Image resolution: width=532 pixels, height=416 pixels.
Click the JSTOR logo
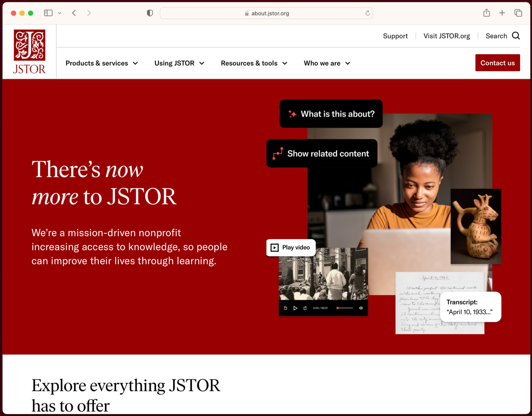click(x=29, y=51)
